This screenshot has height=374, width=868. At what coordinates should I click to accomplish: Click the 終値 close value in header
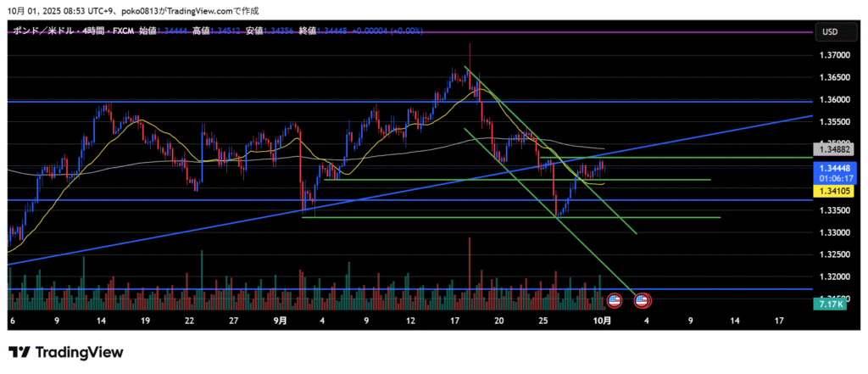[334, 31]
